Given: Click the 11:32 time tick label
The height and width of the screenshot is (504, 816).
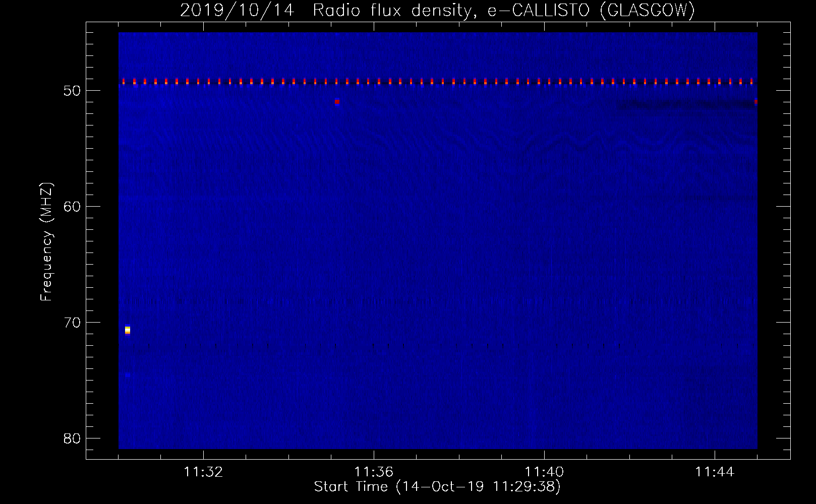Looking at the screenshot, I should pos(203,472).
